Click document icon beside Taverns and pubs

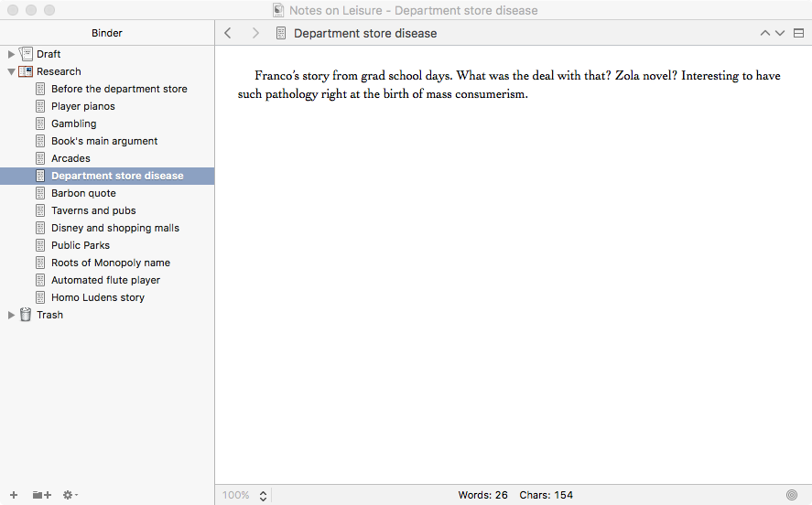(x=40, y=210)
